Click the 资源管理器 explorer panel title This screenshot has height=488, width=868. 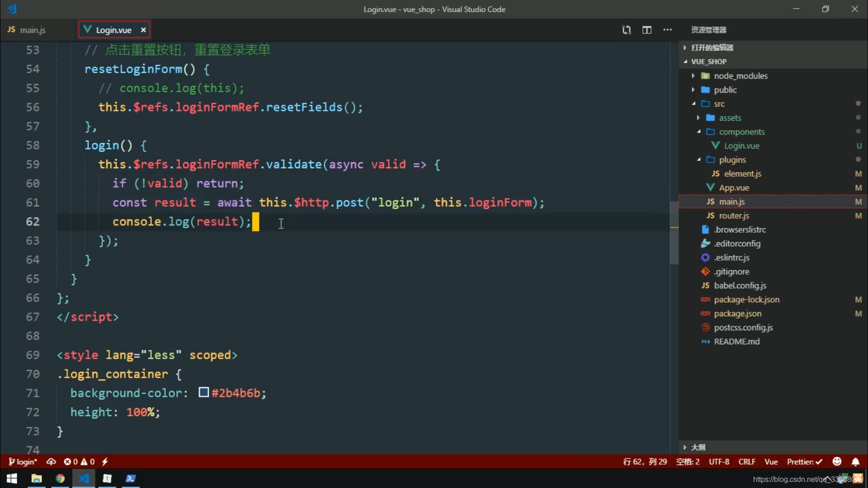[708, 30]
